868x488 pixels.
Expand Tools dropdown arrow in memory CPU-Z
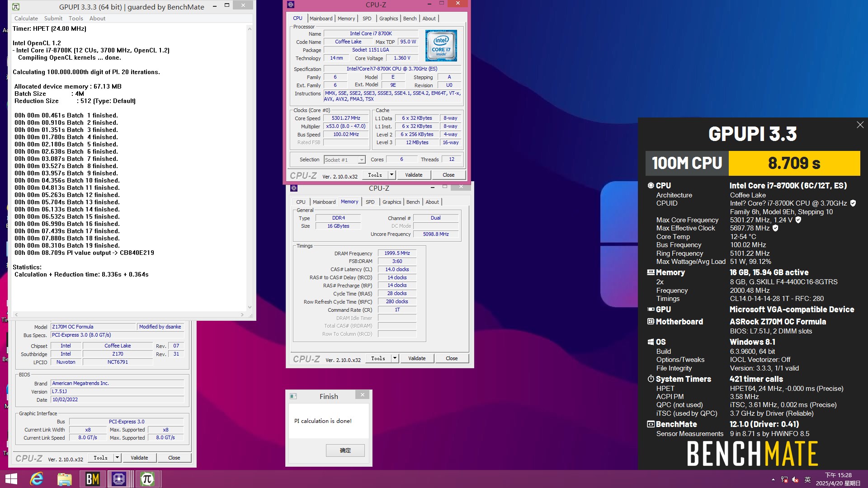[395, 358]
